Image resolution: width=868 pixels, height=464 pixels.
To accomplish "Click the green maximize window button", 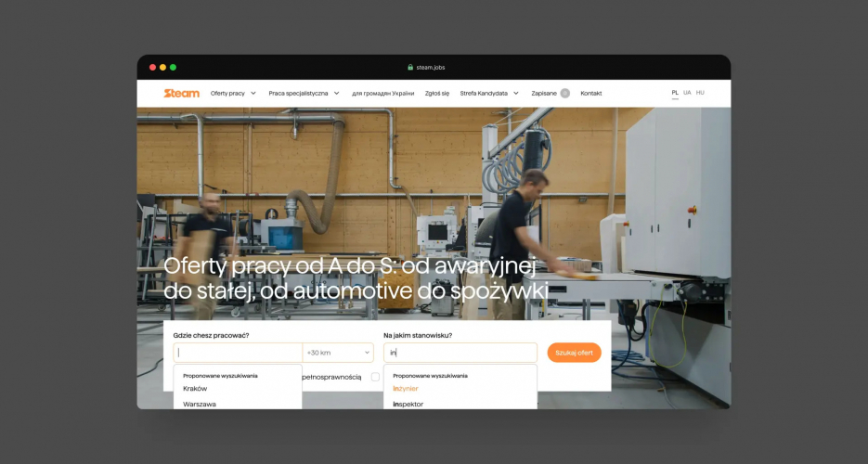I will pos(173,68).
